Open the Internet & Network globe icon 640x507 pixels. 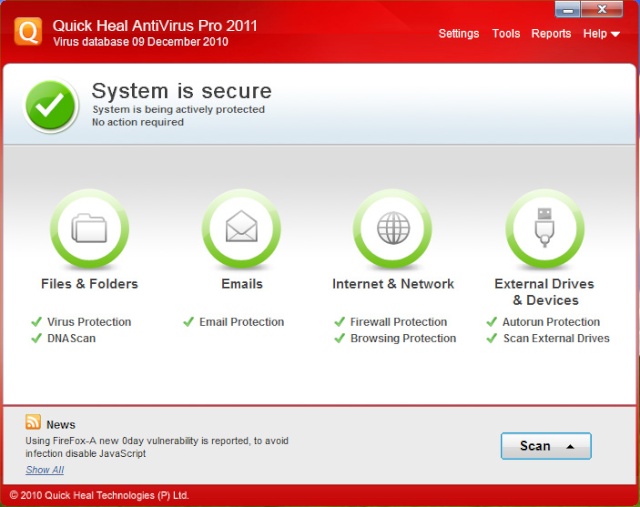[x=393, y=229]
